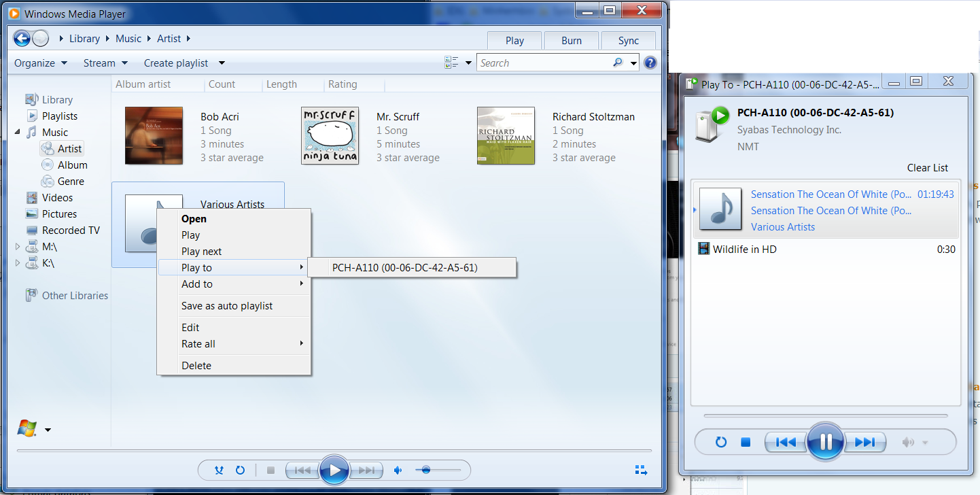The height and width of the screenshot is (495, 980).
Task: Switch to the Burn tab
Action: (572, 40)
